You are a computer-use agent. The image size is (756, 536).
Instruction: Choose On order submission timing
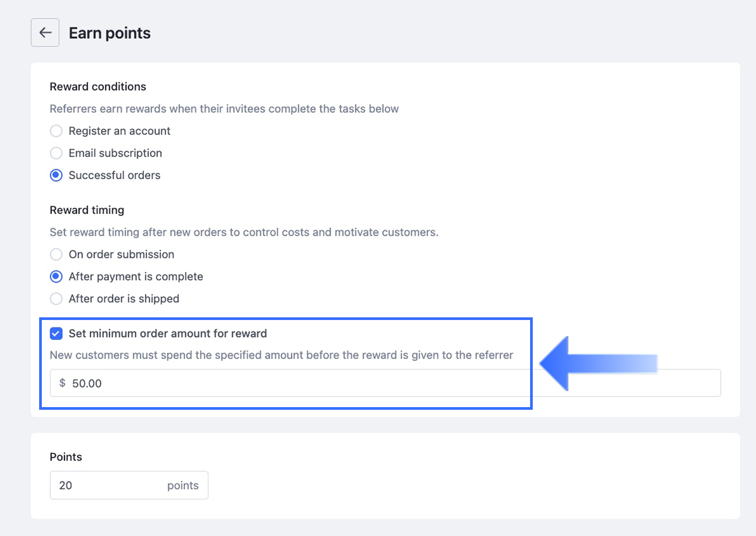(56, 255)
